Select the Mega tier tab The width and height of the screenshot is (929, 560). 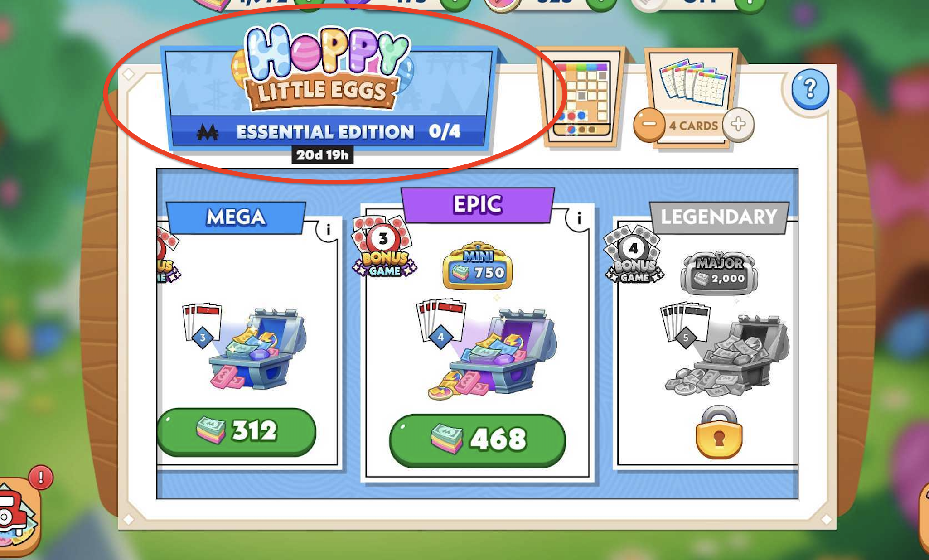pyautogui.click(x=236, y=217)
